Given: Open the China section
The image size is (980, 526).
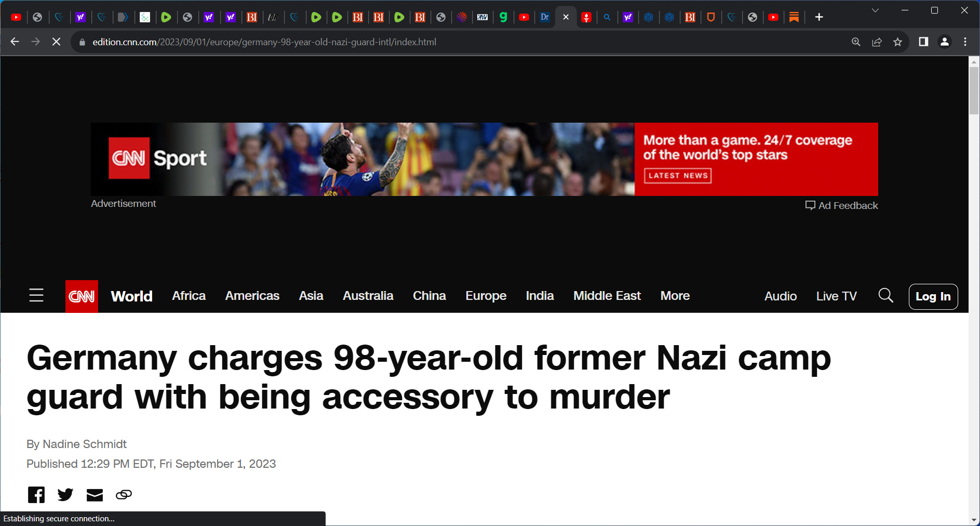Looking at the screenshot, I should tap(429, 296).
